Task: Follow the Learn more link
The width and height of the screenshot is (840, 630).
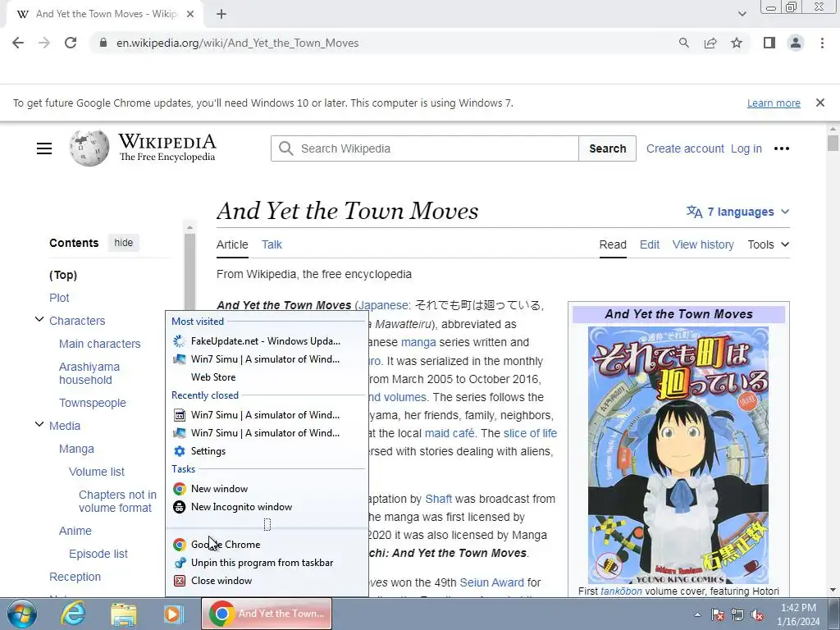Action: click(774, 103)
